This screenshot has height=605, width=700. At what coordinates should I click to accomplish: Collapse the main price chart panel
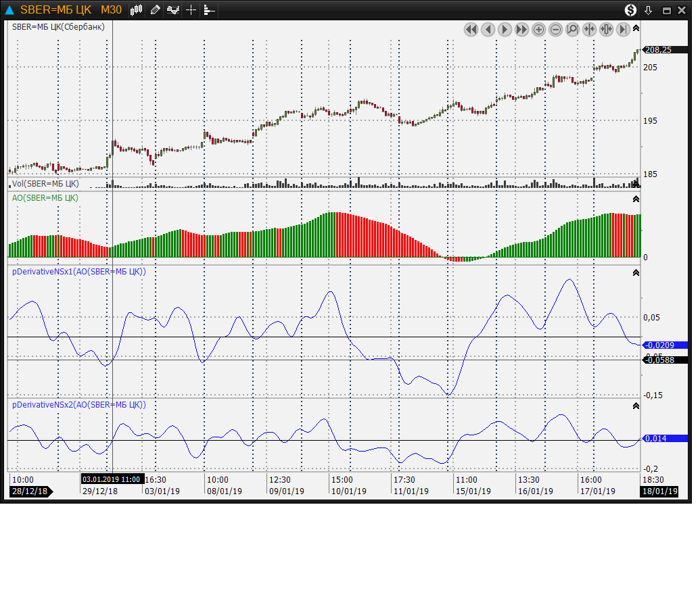point(636,28)
